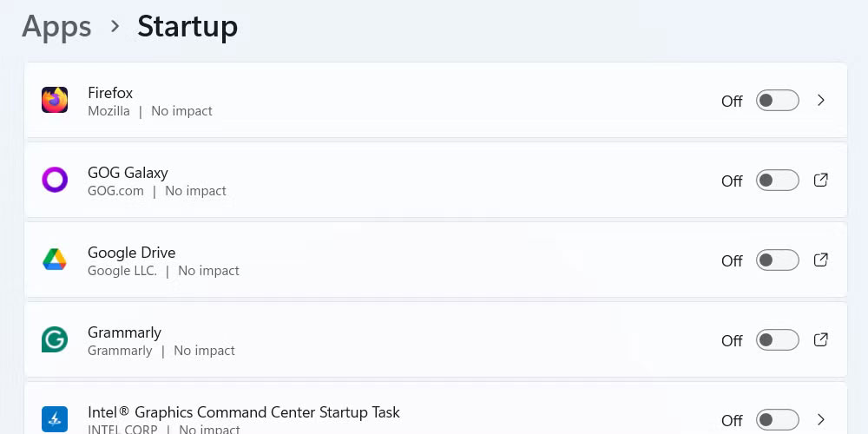Screen dimensions: 868x434
Task: Click the Intel Graphics Command Center icon
Action: coord(55,419)
